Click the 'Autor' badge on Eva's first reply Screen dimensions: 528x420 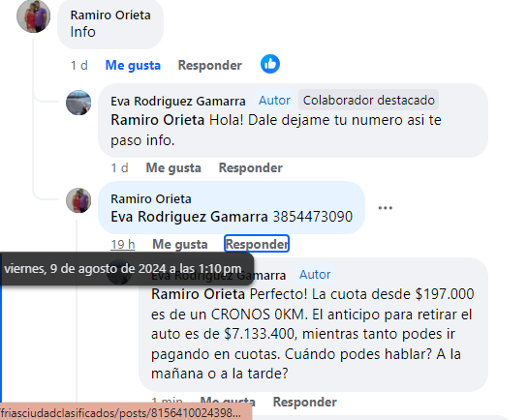click(x=274, y=101)
